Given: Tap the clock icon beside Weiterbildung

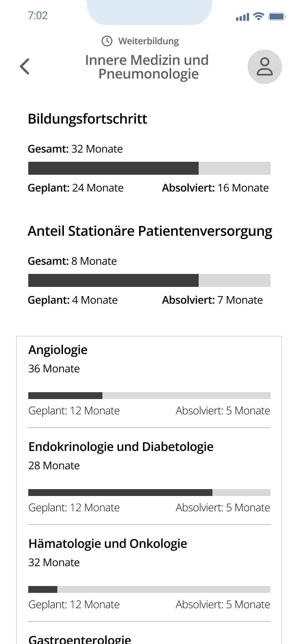Looking at the screenshot, I should [107, 41].
